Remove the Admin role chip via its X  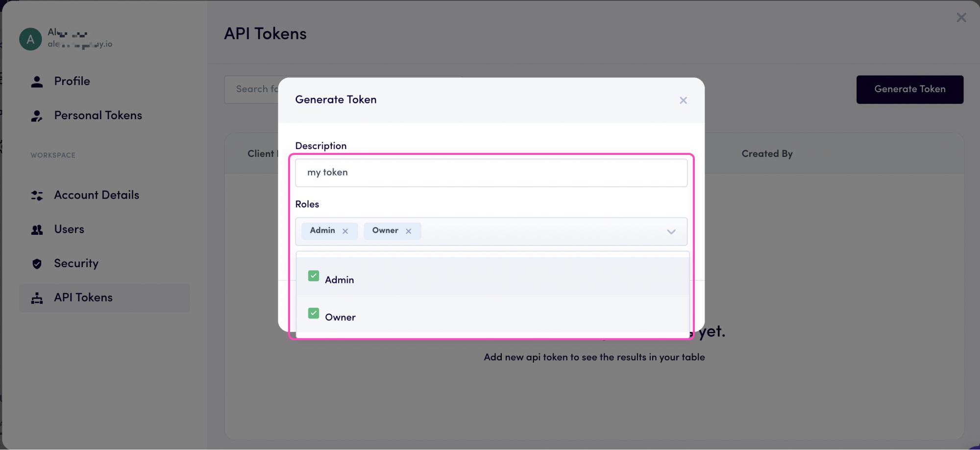pyautogui.click(x=345, y=230)
